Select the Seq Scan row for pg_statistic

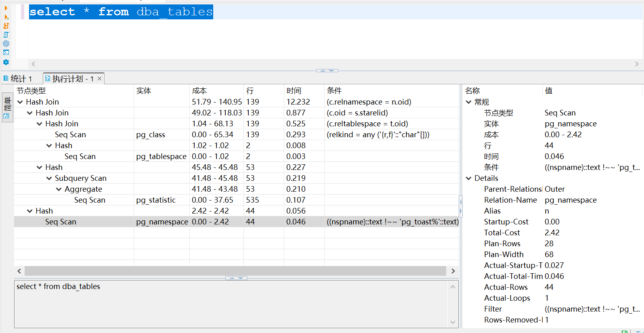237,200
